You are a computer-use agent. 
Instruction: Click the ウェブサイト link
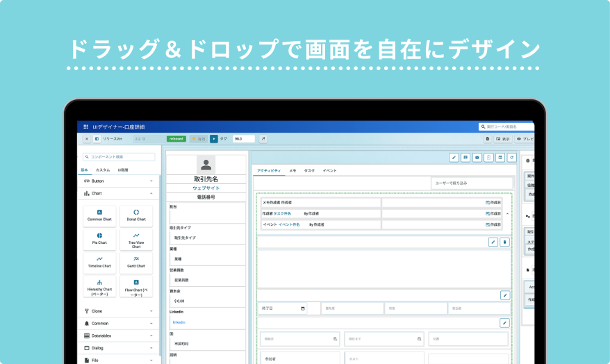pyautogui.click(x=206, y=188)
